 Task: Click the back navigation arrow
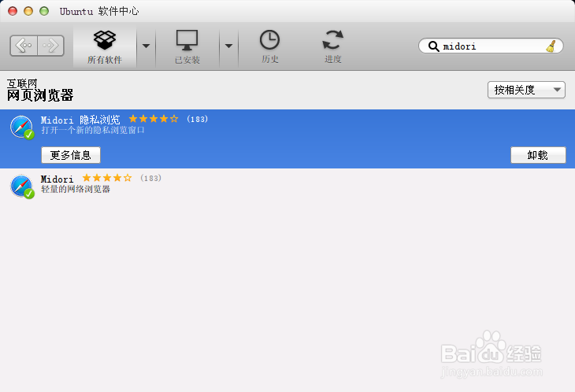pos(24,46)
